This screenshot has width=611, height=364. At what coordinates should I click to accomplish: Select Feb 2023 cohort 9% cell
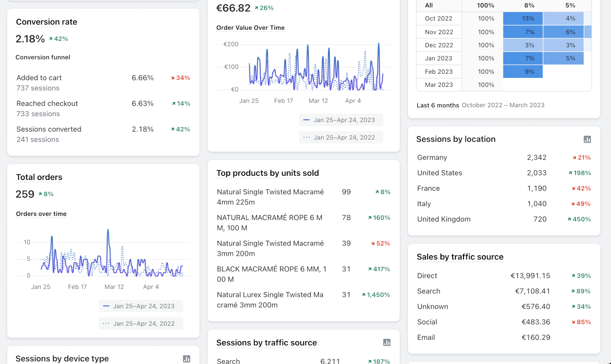tap(523, 72)
